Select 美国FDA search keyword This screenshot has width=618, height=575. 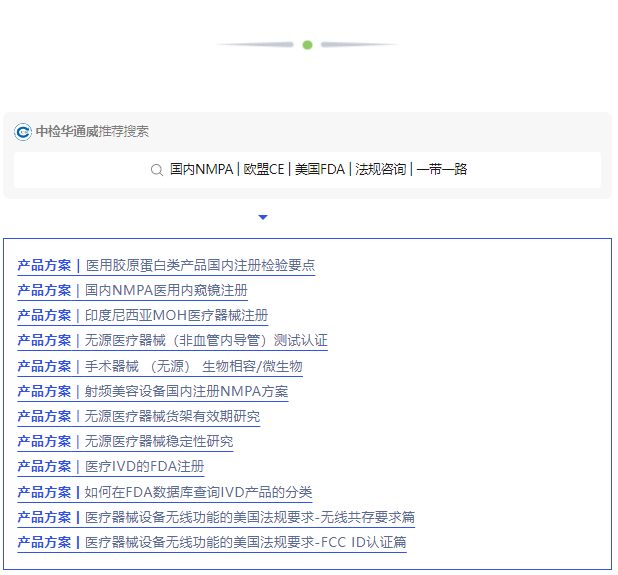(320, 170)
